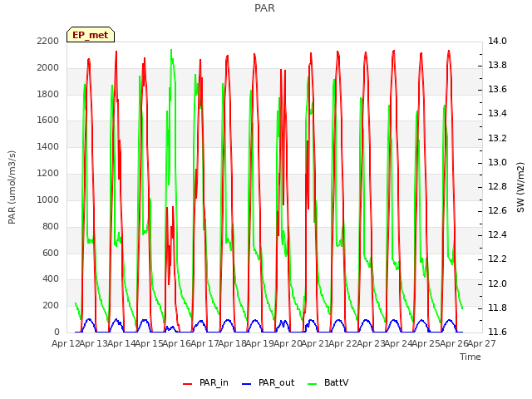Click the 0 left axis value
The image size is (532, 399).
(57, 332)
